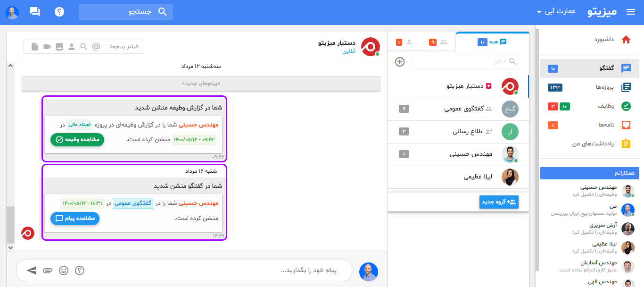This screenshot has width=644, height=287.
Task: Click the question mark icon in message box
Action: point(80,270)
